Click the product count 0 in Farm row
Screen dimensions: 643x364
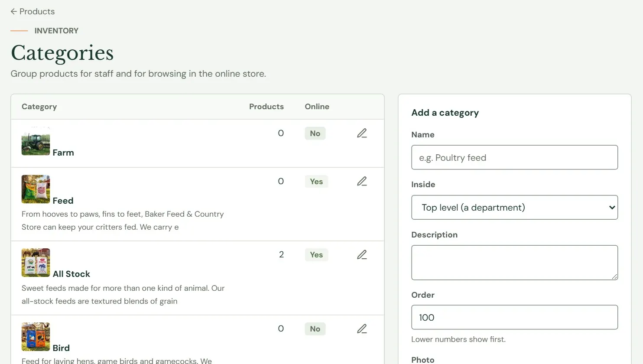(x=281, y=133)
